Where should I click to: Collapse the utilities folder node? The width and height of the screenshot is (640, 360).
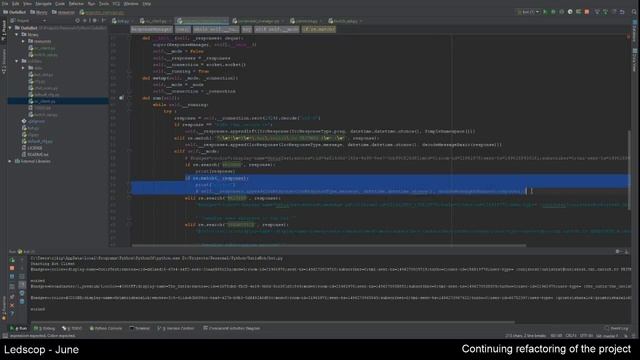tap(17, 61)
